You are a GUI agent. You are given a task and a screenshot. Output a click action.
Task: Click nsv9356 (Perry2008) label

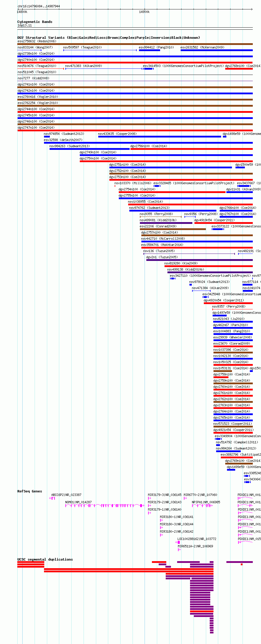[x=201, y=214]
